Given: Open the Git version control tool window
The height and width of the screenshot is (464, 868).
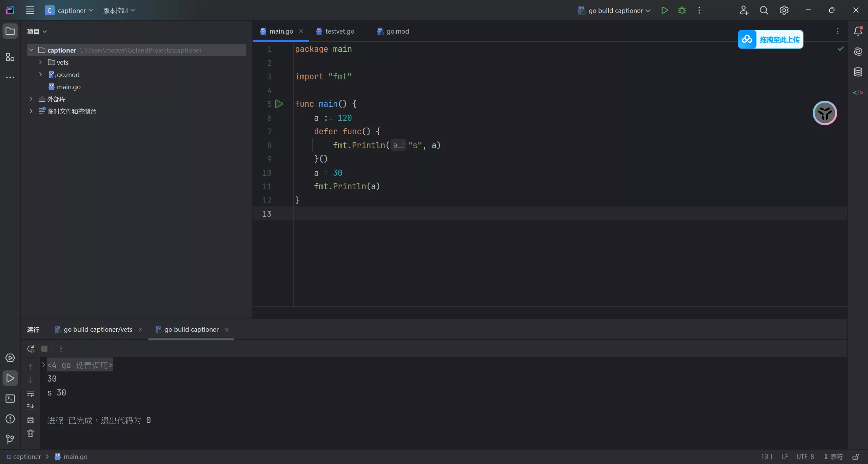Looking at the screenshot, I should [x=10, y=439].
